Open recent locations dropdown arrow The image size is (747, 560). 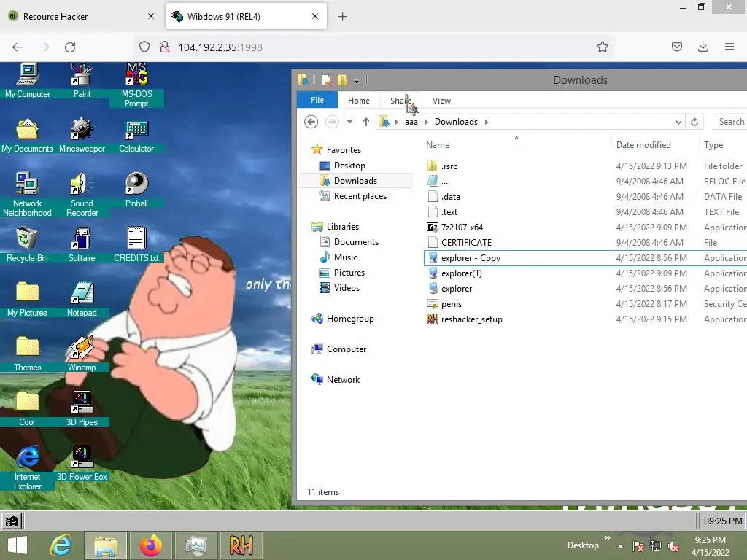click(349, 122)
